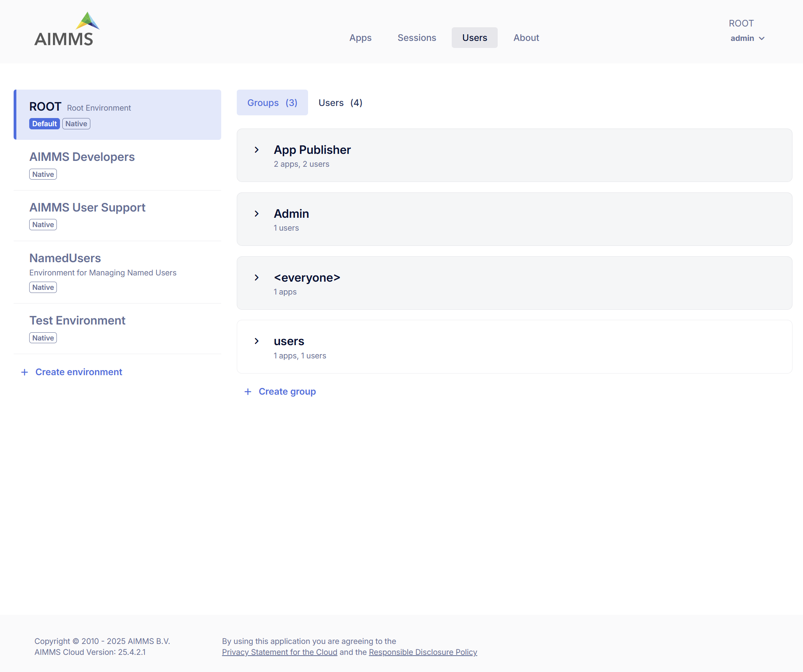Click the Copyright AIMMS B.V. text
The height and width of the screenshot is (672, 803).
pos(102,641)
